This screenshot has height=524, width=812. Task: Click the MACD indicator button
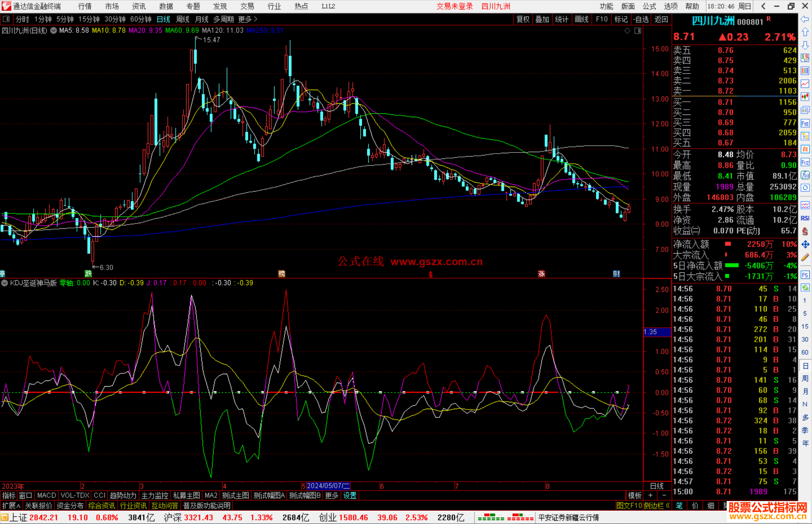47,495
